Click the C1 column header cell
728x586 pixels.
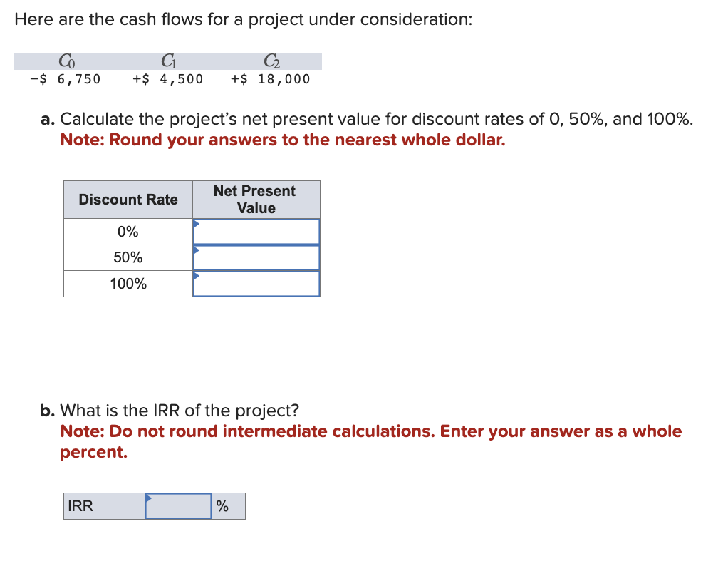coord(167,61)
